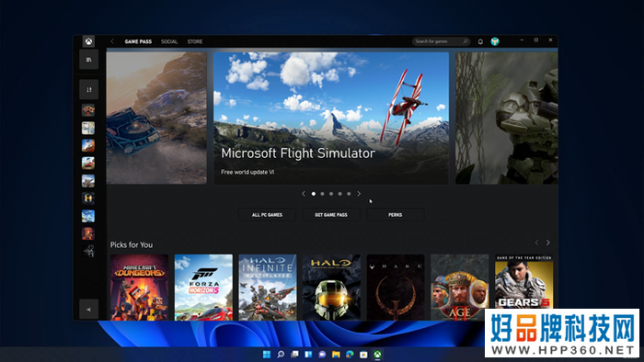Viewport: 644px width, 362px height.
Task: Open the Halo helmet icon in sidebar
Action: click(88, 198)
